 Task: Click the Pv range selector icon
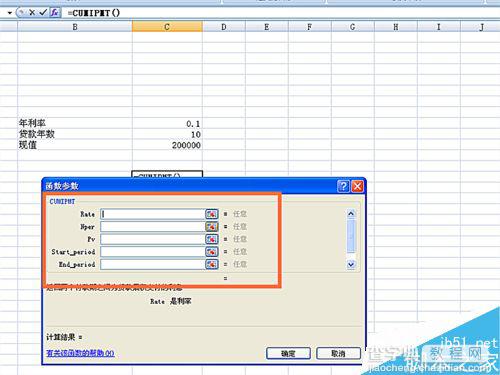tap(212, 239)
